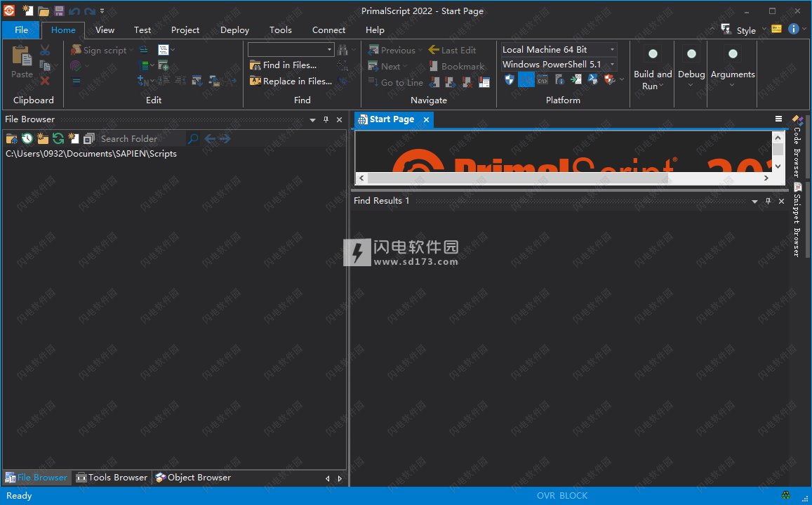
Task: Open the File Browser panel options arrow
Action: [313, 120]
